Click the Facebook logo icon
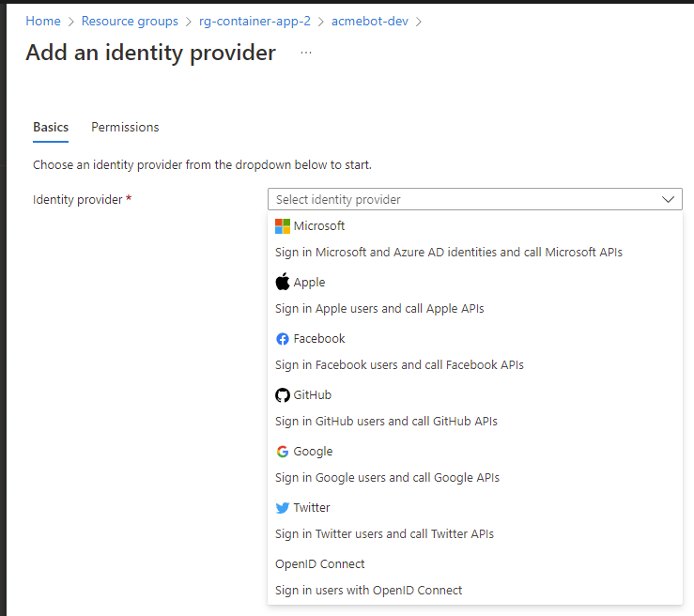 tap(283, 339)
